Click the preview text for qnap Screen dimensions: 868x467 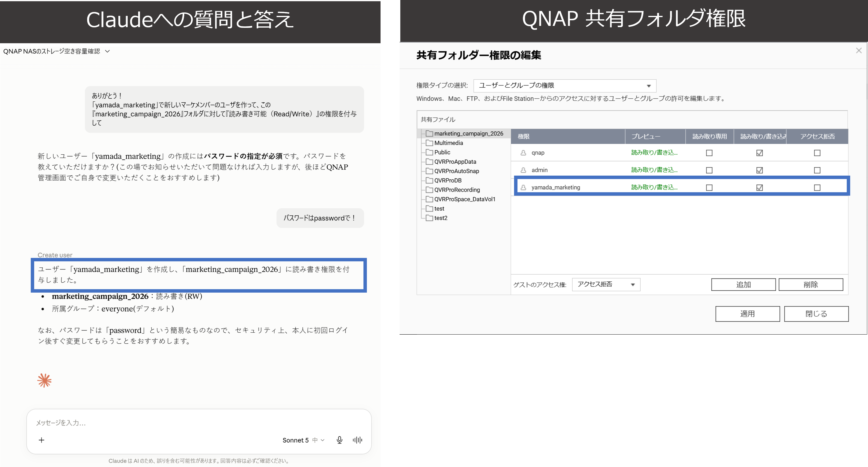click(x=654, y=152)
